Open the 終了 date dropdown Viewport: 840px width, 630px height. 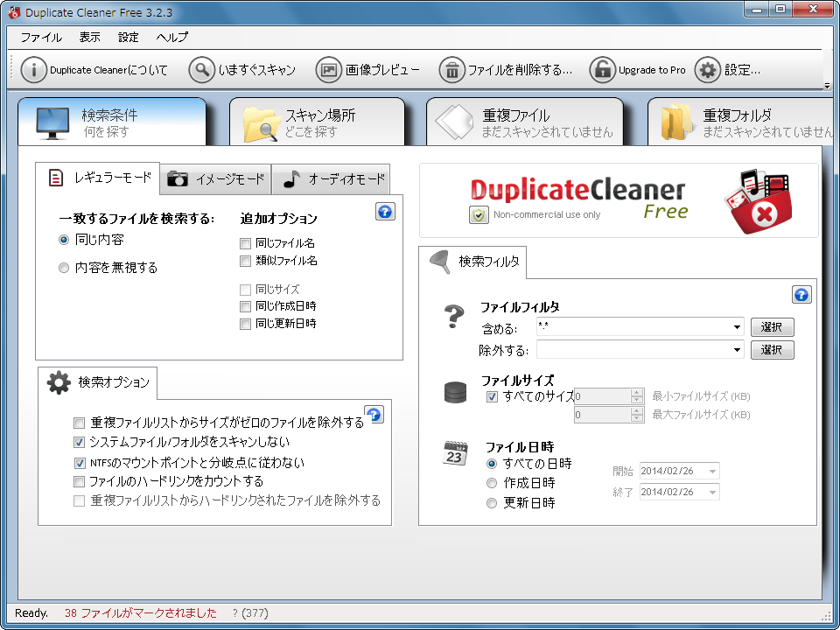point(712,492)
